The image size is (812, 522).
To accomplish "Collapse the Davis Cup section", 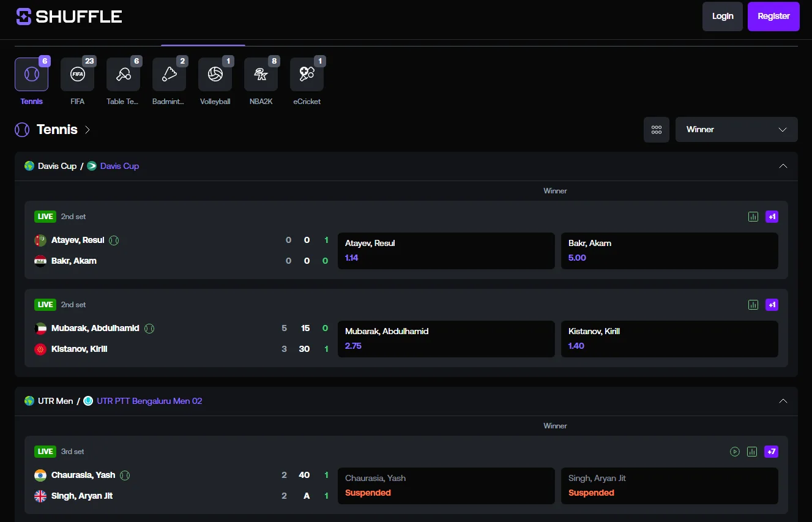I will [x=783, y=166].
